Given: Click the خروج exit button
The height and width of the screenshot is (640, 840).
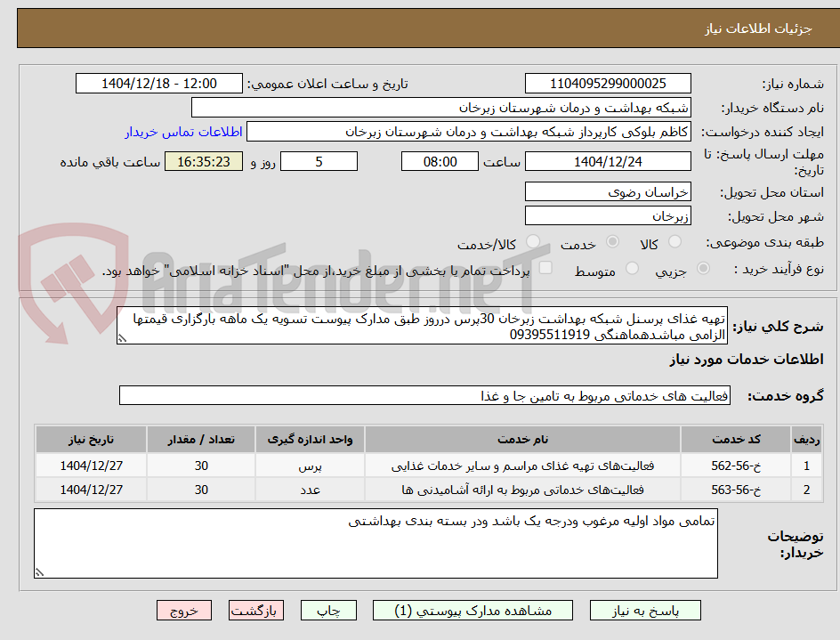Looking at the screenshot, I should (x=184, y=611).
